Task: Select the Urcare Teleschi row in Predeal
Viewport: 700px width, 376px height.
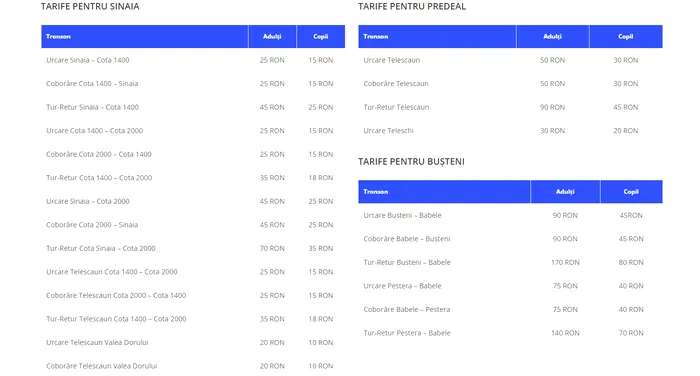Action: (x=510, y=131)
